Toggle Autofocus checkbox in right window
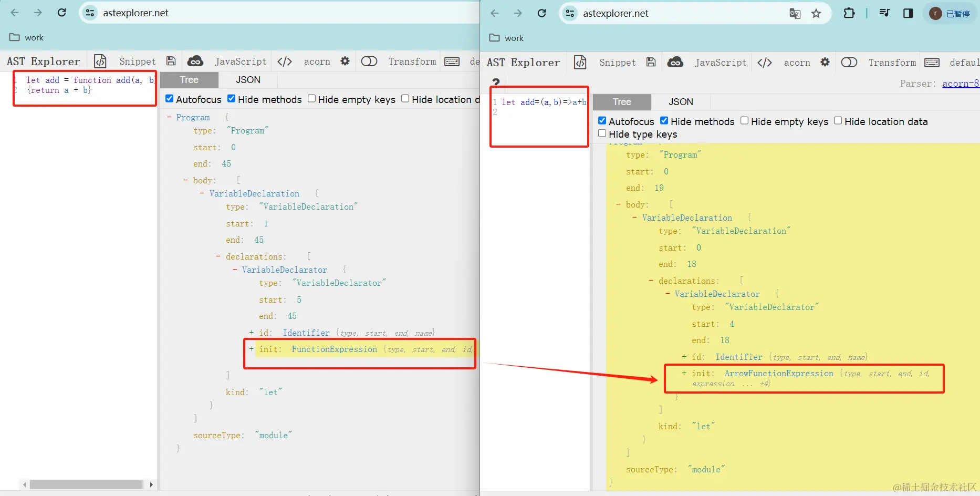This screenshot has width=980, height=496. [602, 121]
